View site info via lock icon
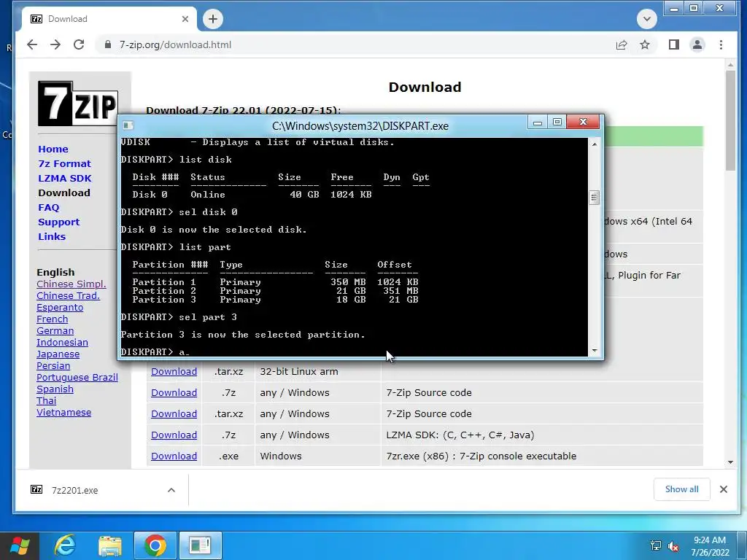This screenshot has width=747, height=560. click(x=108, y=44)
